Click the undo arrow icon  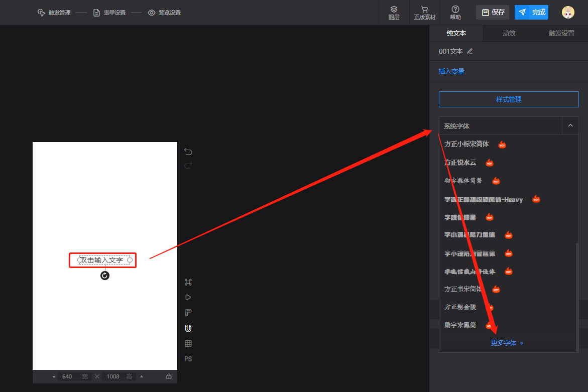pyautogui.click(x=188, y=152)
